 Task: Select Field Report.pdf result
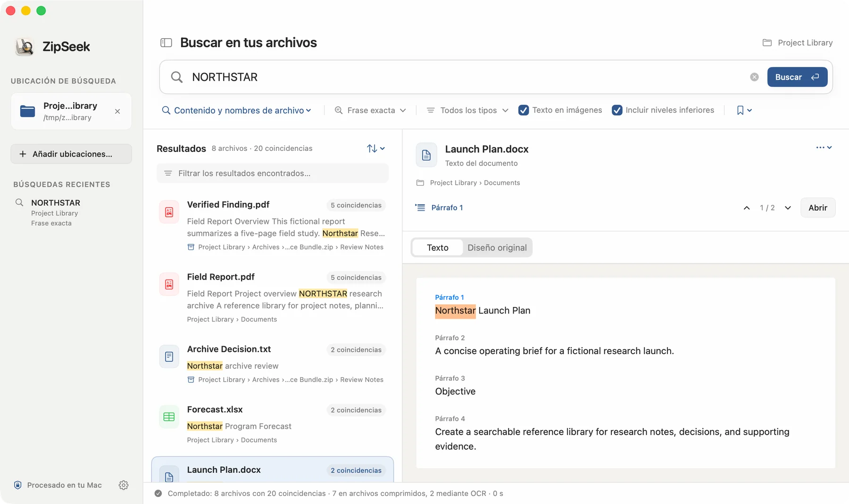[273, 297]
